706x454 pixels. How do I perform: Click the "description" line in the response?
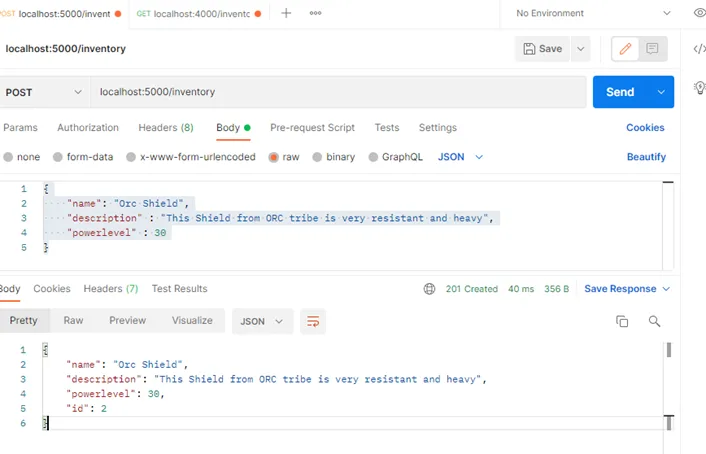276,379
